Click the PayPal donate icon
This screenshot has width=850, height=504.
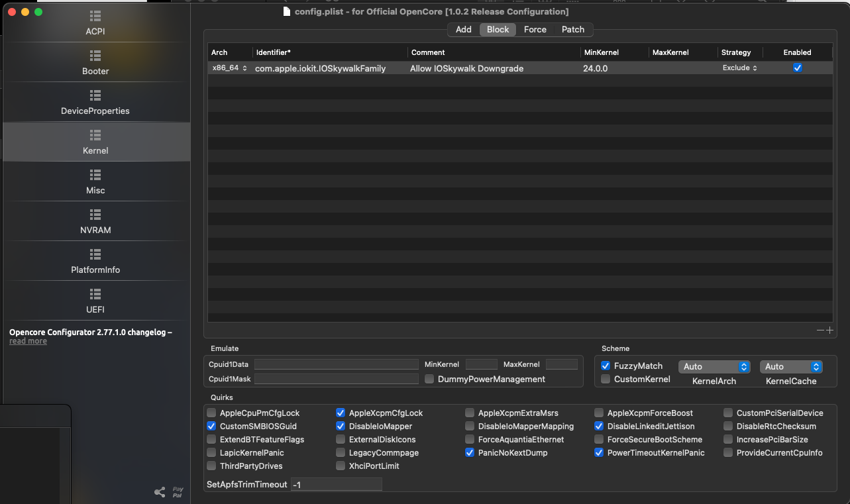point(178,492)
